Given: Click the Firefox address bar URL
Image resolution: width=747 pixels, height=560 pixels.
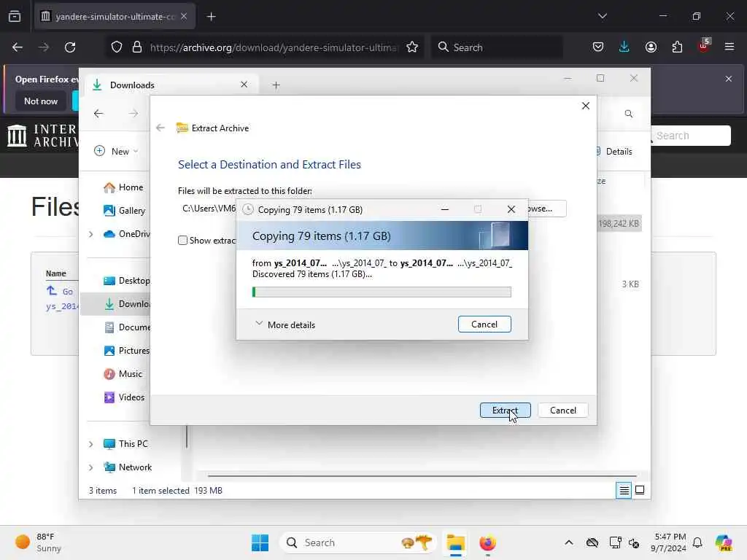Looking at the screenshot, I should pyautogui.click(x=273, y=47).
